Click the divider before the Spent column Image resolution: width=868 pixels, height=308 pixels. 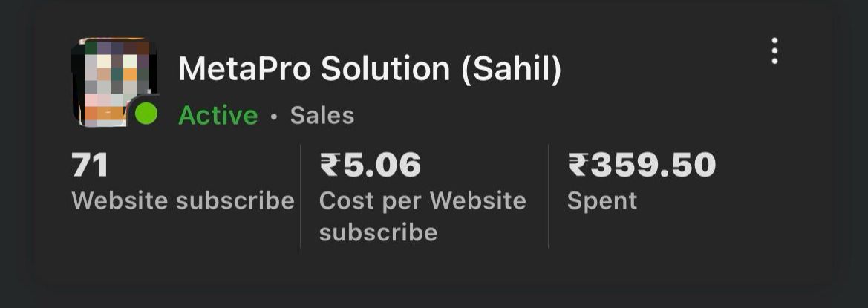tap(548, 196)
